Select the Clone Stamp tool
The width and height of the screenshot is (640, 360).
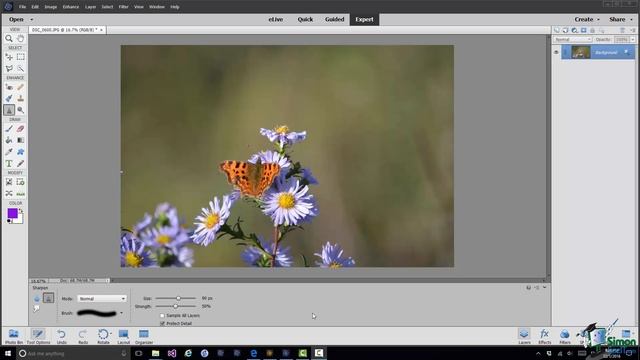20,98
